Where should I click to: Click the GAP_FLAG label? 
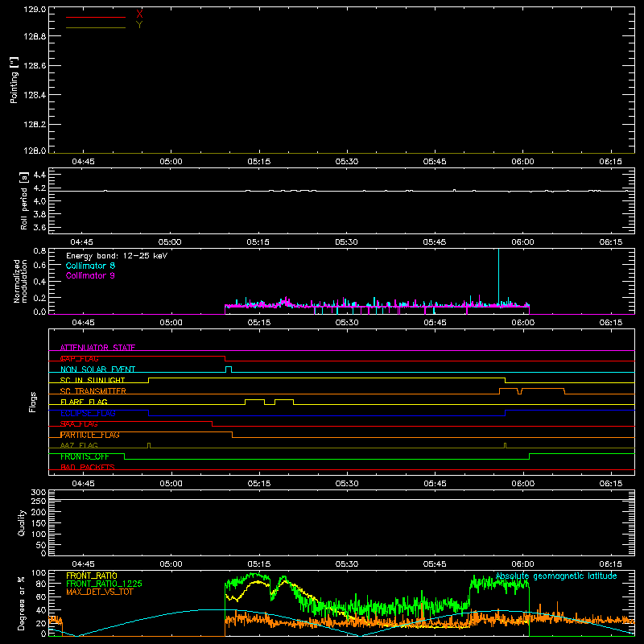tap(79, 358)
